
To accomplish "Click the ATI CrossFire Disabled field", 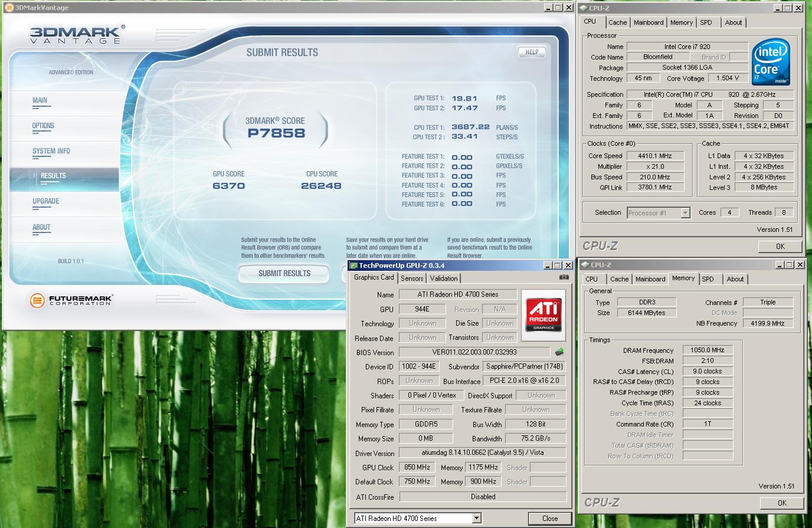I will (x=482, y=497).
